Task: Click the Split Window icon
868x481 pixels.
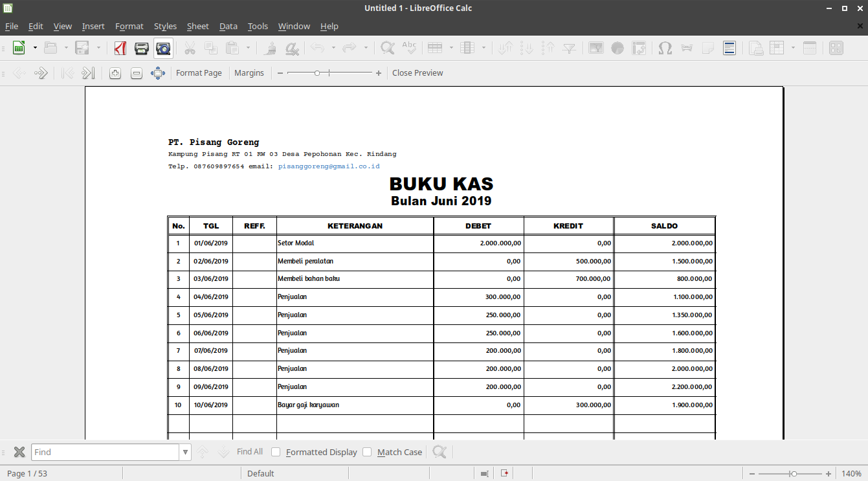Action: click(809, 48)
